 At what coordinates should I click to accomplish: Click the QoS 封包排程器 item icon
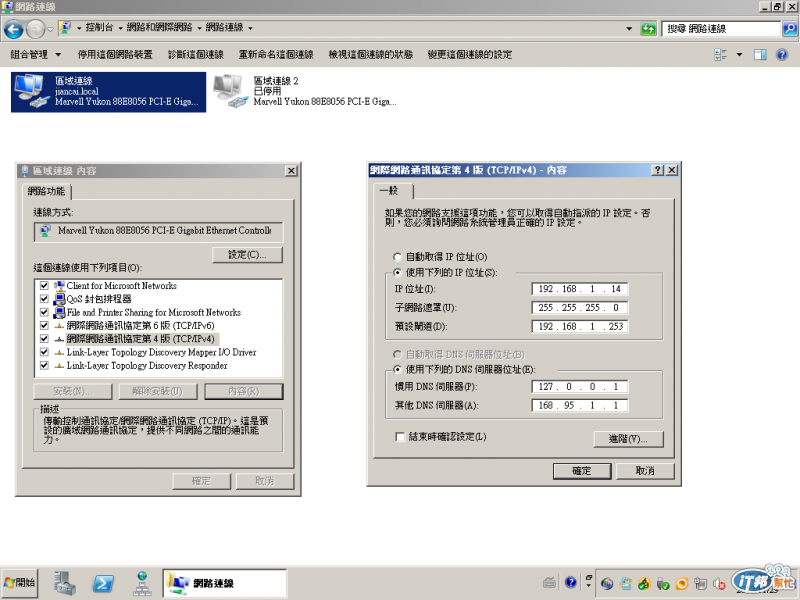59,299
